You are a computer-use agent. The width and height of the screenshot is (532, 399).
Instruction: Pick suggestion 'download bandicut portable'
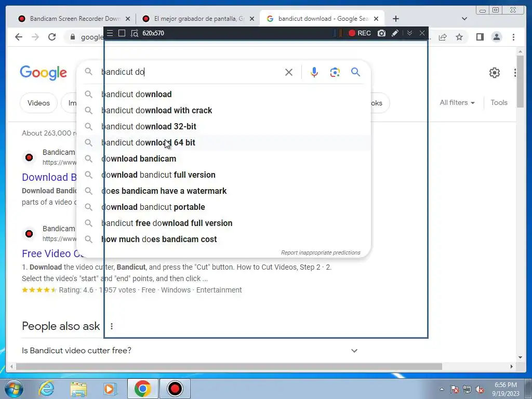(x=224, y=207)
